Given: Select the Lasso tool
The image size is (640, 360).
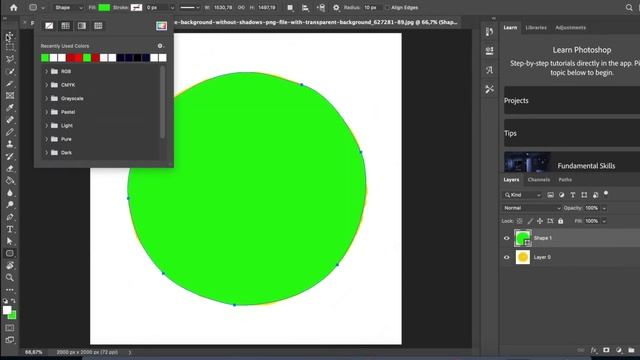Looking at the screenshot, I should tap(9, 59).
